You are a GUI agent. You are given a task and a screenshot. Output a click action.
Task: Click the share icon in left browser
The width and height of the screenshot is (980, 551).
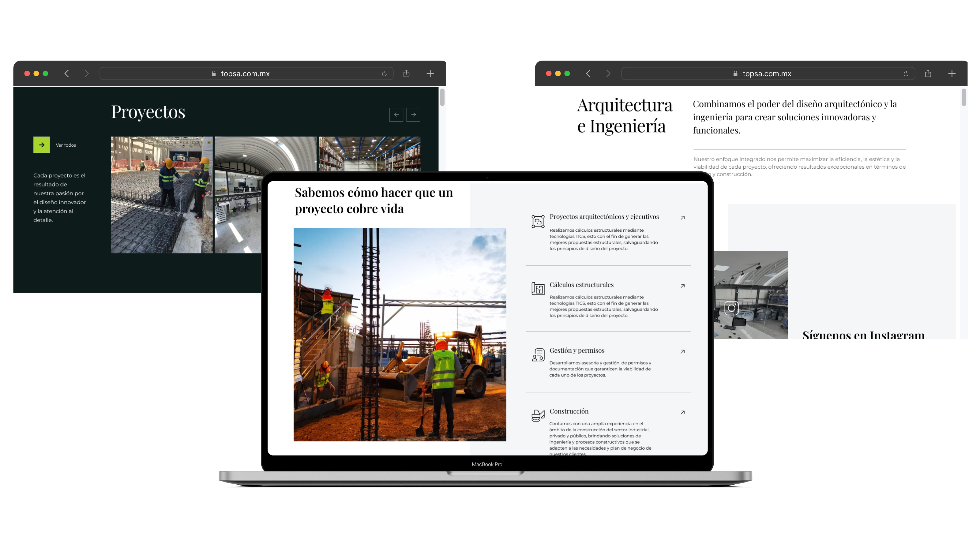(406, 74)
